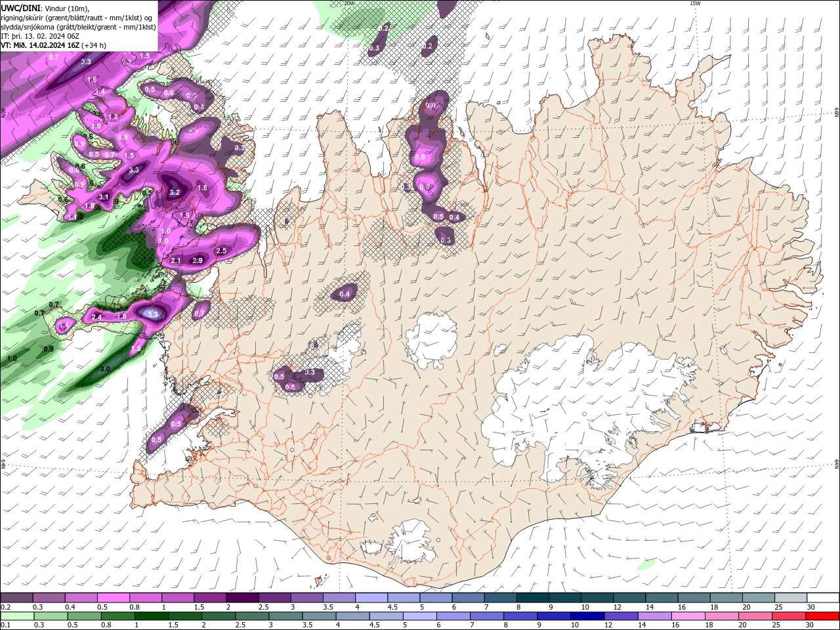
Task: Click the dark navy swatch between 10 and 12 in the rain legend
Action: [x=587, y=616]
